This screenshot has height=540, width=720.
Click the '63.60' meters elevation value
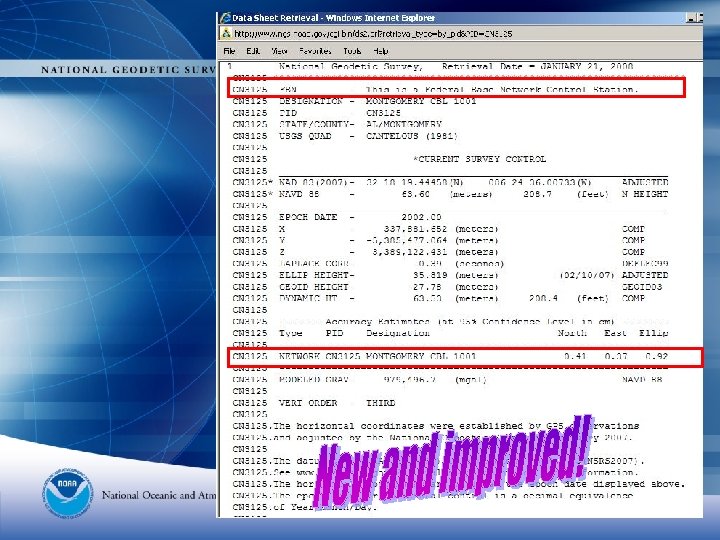pyautogui.click(x=416, y=194)
